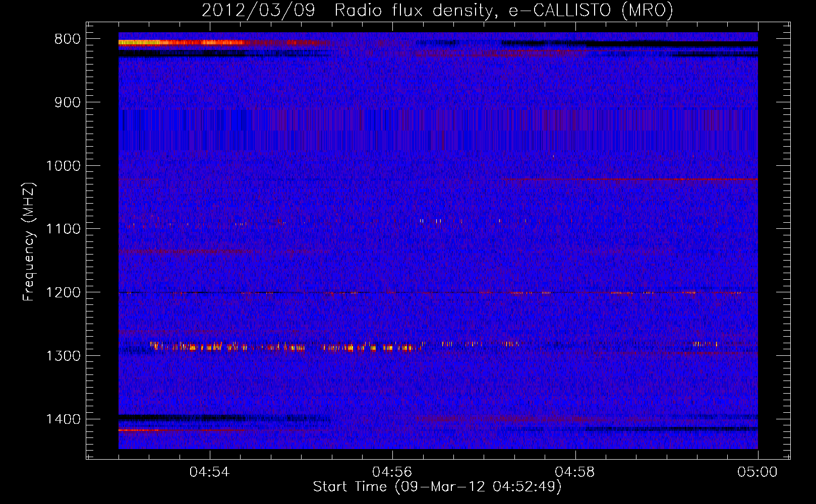The width and height of the screenshot is (816, 504).
Task: Click the plot title "2012/03/09 Radio flux density, e-CALLISTO (MRO)"
Action: pos(437,10)
